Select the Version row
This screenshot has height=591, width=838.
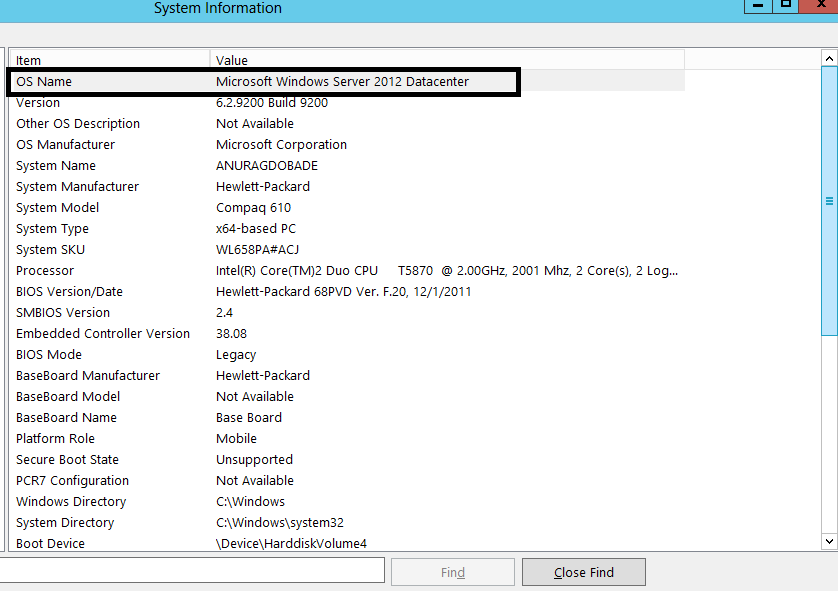pos(347,103)
